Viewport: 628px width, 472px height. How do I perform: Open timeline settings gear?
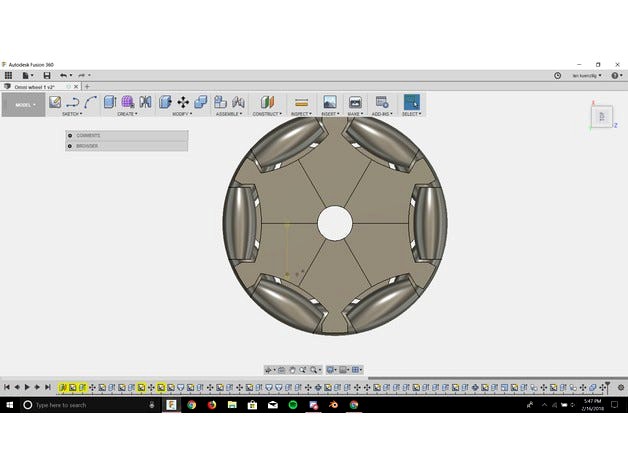(x=621, y=387)
